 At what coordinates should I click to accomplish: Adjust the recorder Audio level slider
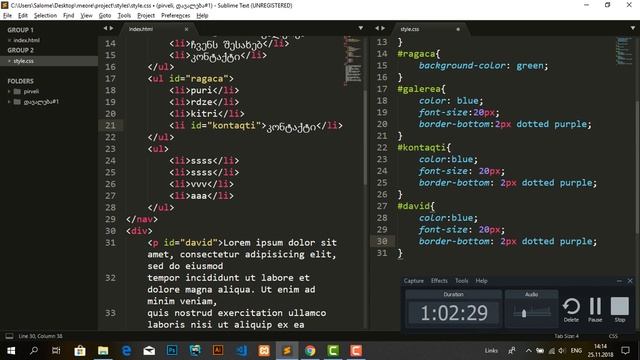click(524, 313)
